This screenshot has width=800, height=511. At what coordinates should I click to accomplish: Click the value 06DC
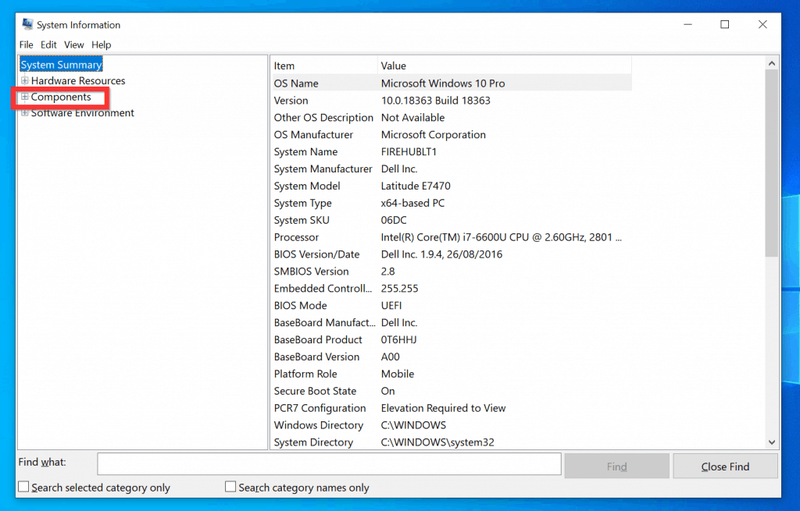(394, 220)
